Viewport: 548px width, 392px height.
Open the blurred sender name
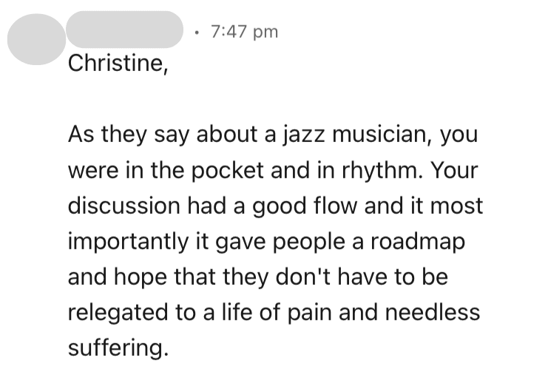pos(124,29)
